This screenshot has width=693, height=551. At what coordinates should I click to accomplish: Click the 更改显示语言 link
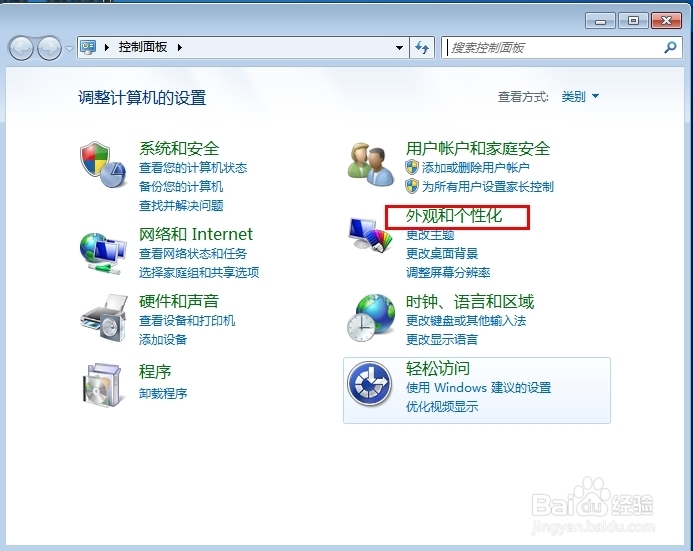click(442, 339)
